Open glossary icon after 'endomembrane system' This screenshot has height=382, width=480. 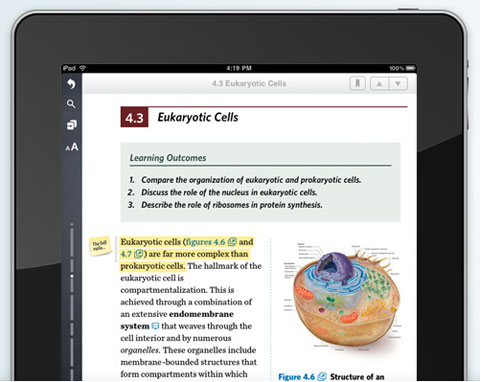click(155, 326)
